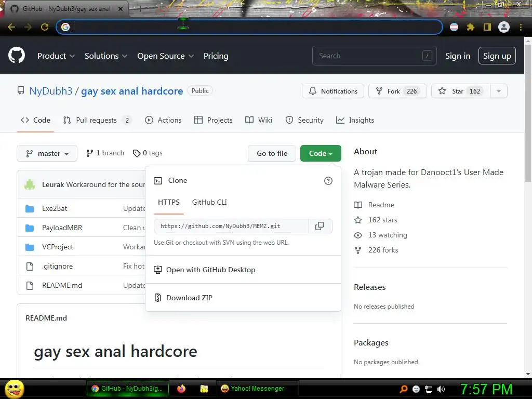Open the NyDubh3 owner link
The width and height of the screenshot is (532, 399).
click(51, 91)
